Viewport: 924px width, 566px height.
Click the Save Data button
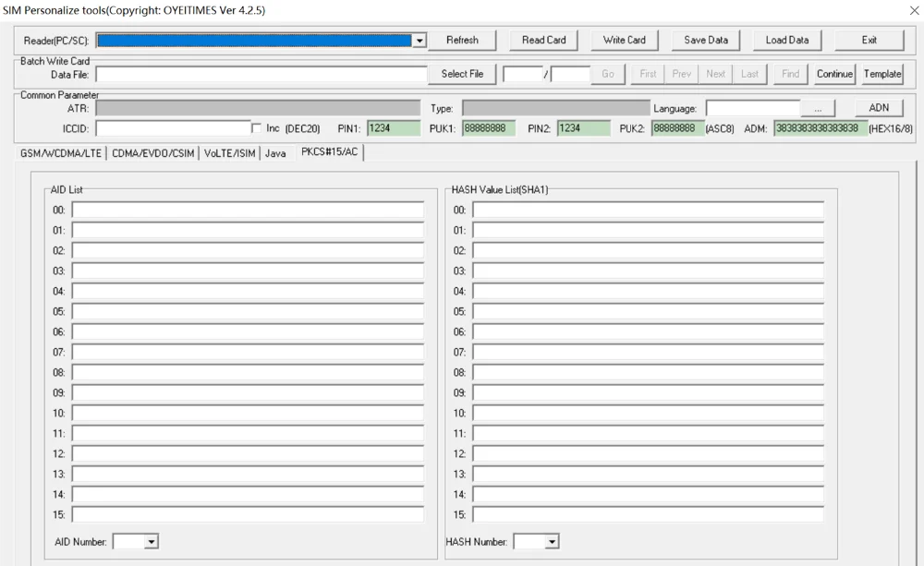[x=705, y=40]
